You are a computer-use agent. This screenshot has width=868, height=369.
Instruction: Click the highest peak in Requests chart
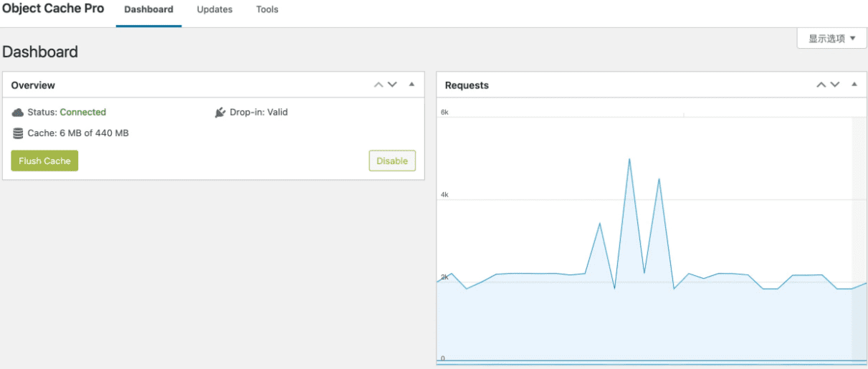tap(629, 159)
